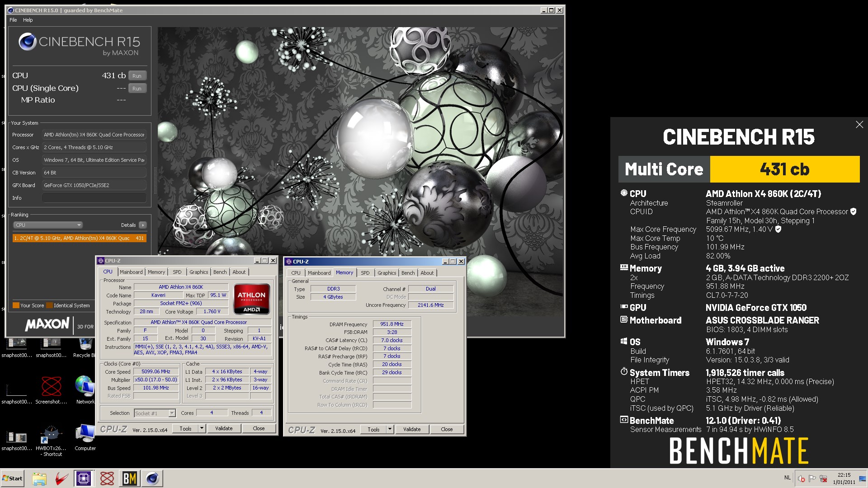
Task: Open Windows Explorer from the taskbar
Action: [x=39, y=479]
